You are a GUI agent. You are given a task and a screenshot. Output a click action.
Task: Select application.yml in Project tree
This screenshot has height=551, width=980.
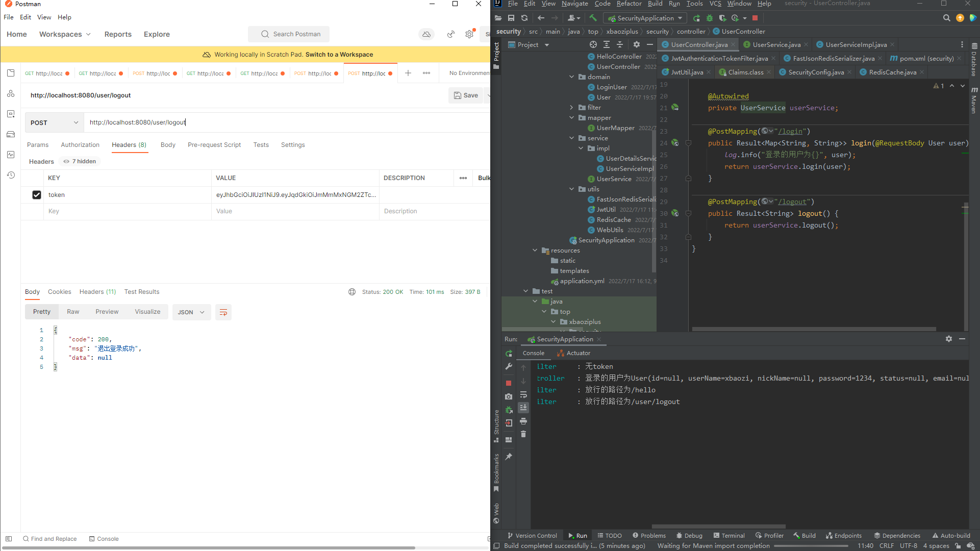point(582,281)
